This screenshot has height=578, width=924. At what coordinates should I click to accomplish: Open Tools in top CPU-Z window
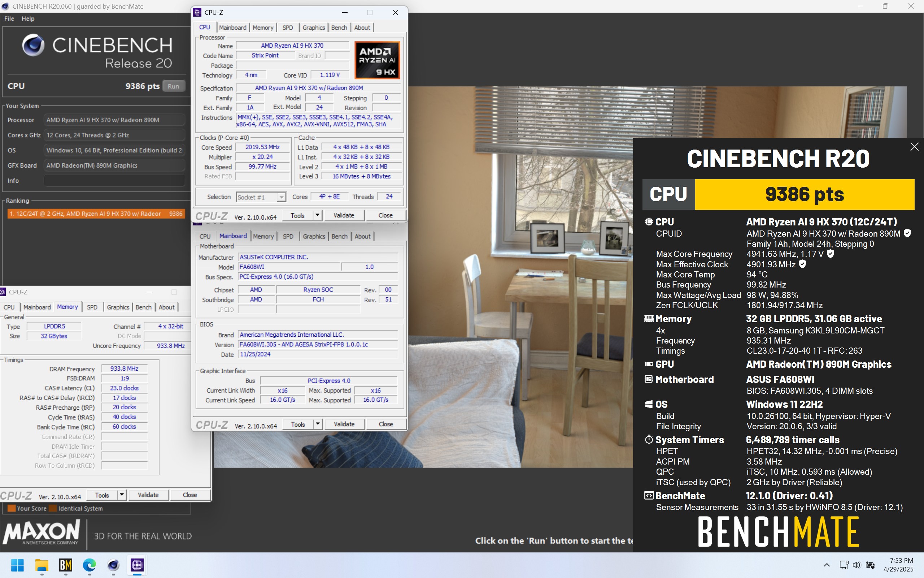(297, 215)
